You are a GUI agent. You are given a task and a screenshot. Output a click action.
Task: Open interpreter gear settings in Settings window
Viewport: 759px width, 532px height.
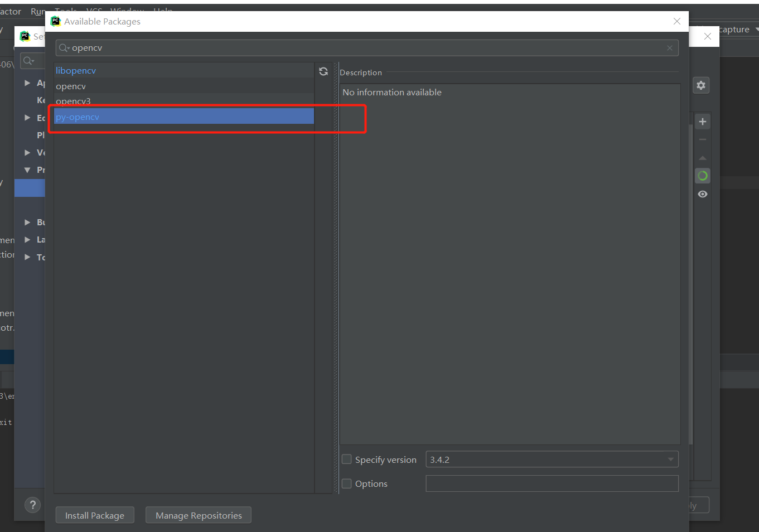[x=701, y=85]
